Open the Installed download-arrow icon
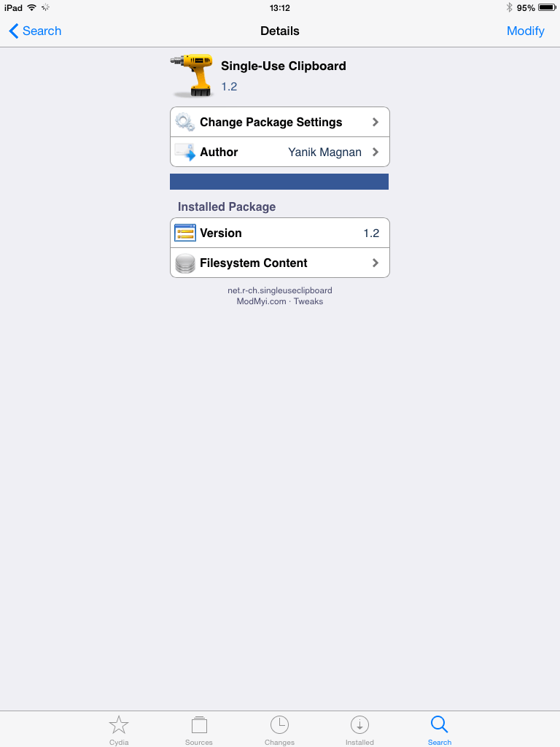Screen dimensions: 560x747 pos(359,724)
